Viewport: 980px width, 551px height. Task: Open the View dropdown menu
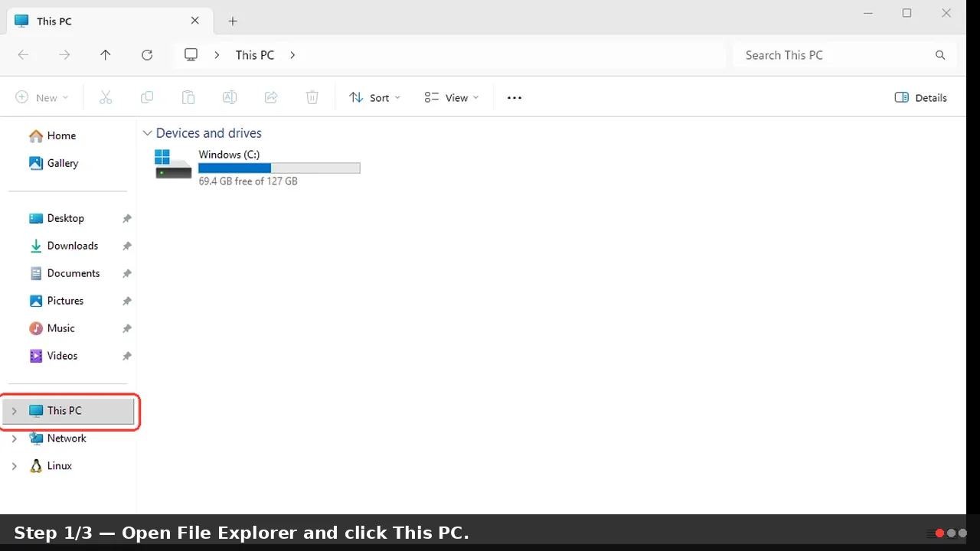(452, 97)
